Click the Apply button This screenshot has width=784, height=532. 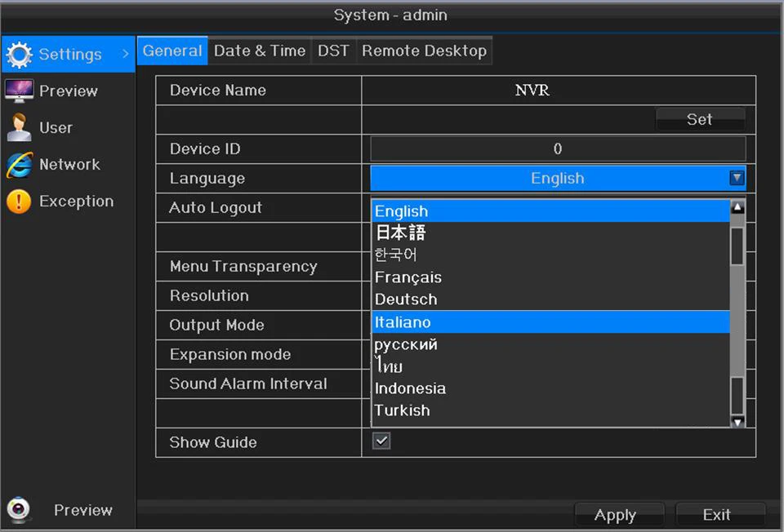620,515
